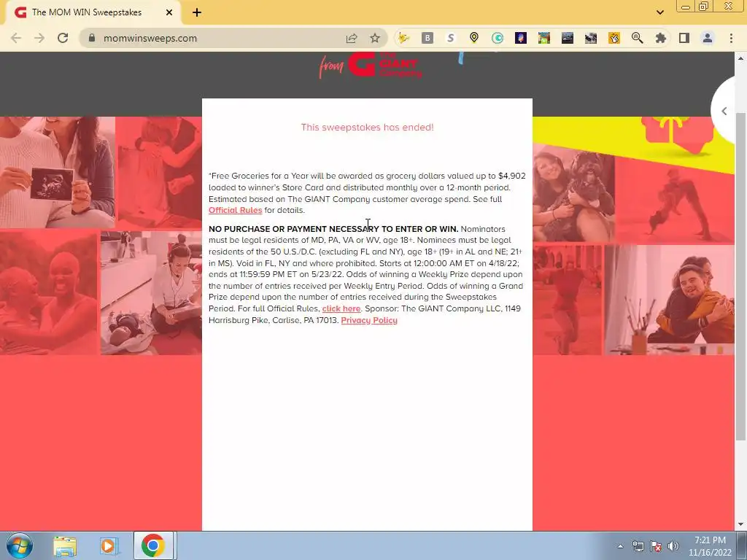Click the scrollbar up arrow
Screen dimensions: 747x560
pos(740,58)
